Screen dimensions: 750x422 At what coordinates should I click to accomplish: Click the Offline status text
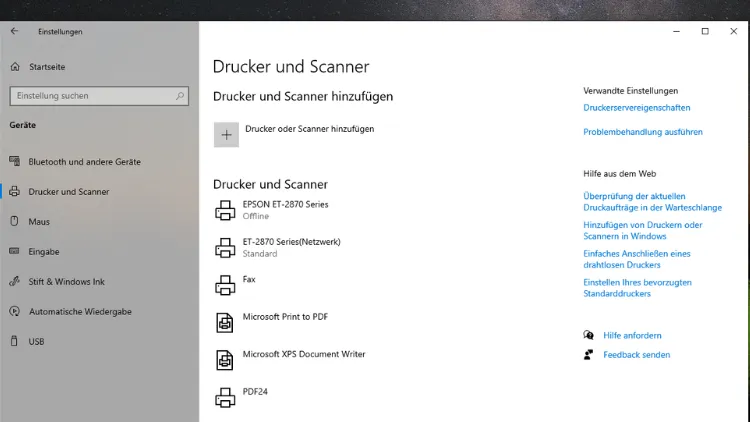(255, 216)
